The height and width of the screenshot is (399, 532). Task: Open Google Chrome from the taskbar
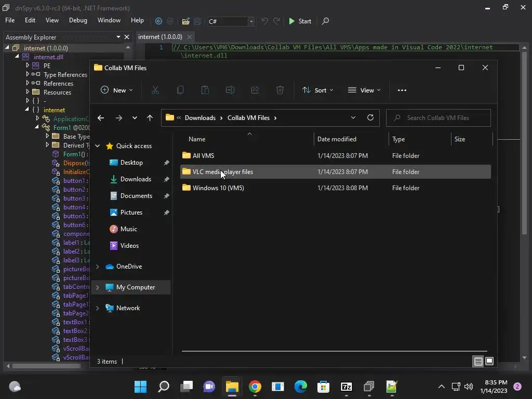[x=255, y=387]
